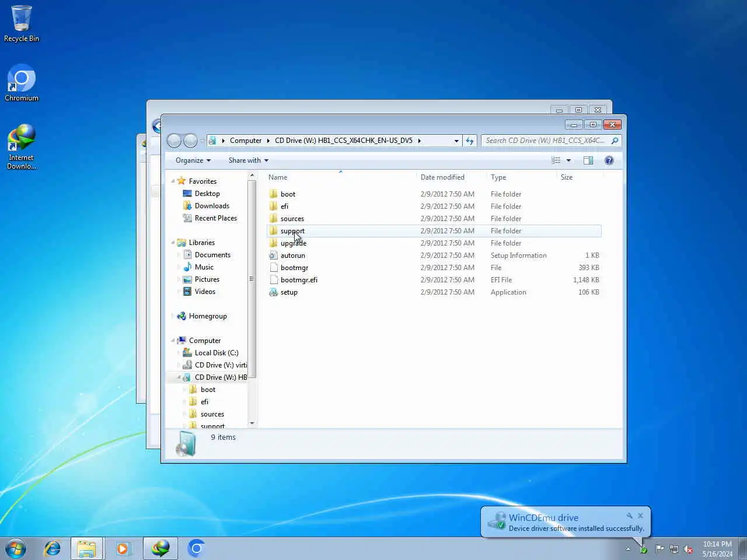747x560 pixels.
Task: Collapse the Computer node in navigation pane
Action: coord(173,341)
